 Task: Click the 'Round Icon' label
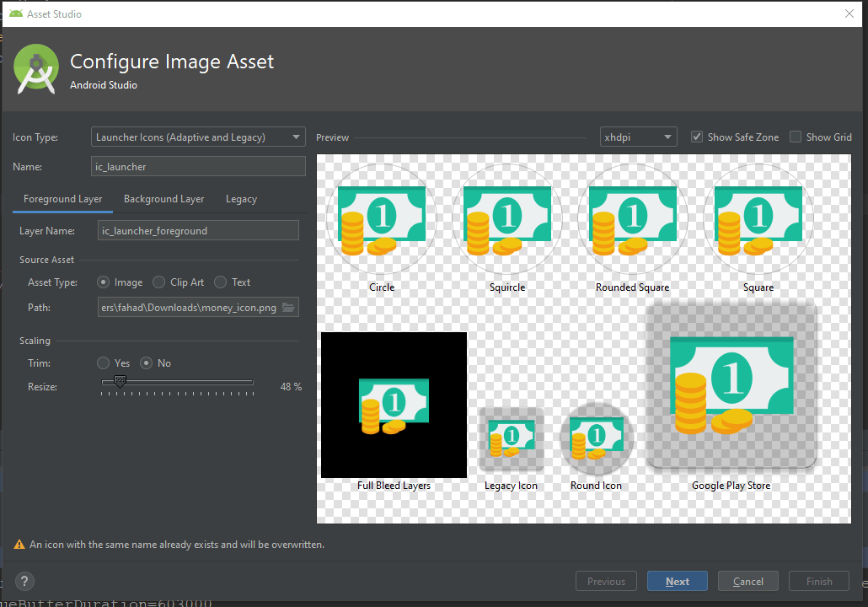596,485
